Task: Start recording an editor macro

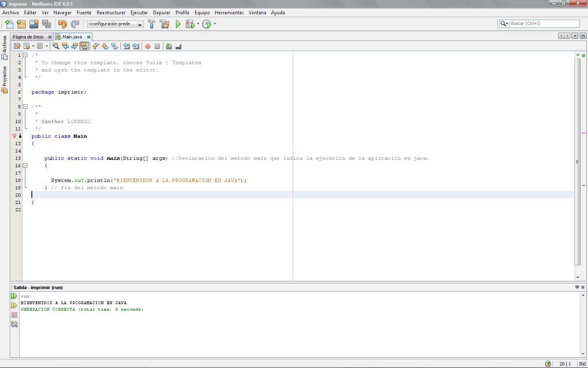Action: pos(147,46)
